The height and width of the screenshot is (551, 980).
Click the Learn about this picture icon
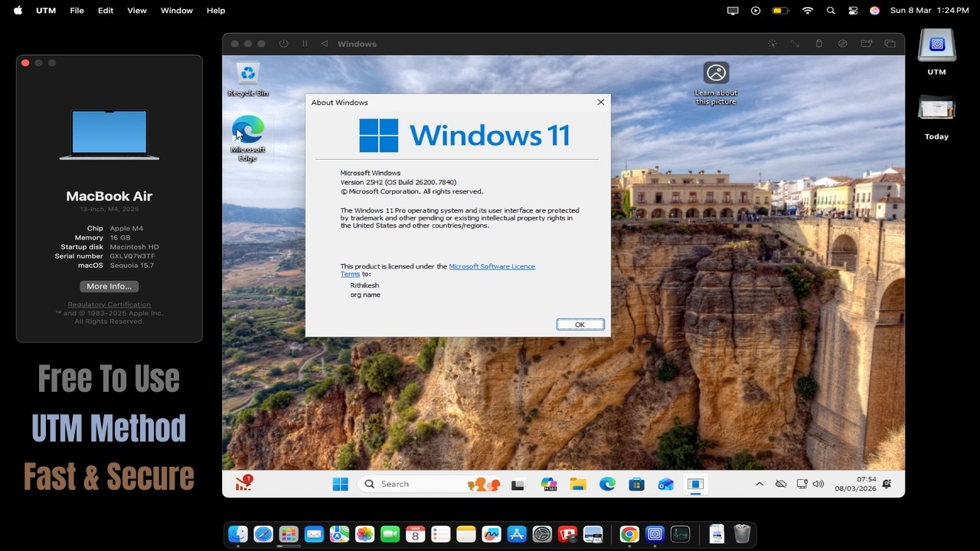[x=716, y=83]
